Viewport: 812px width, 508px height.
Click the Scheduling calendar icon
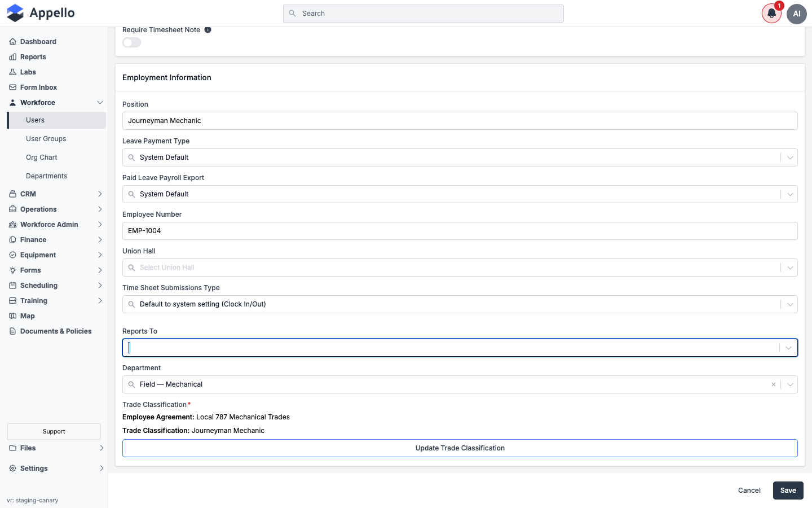(x=12, y=286)
